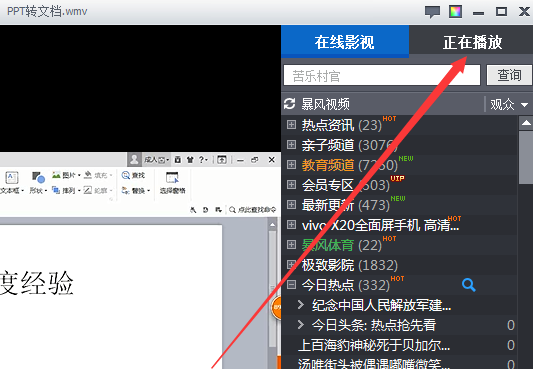Open the 纪念中国人民解放军建... item
Viewport: 533px width, 369px height.
click(381, 305)
